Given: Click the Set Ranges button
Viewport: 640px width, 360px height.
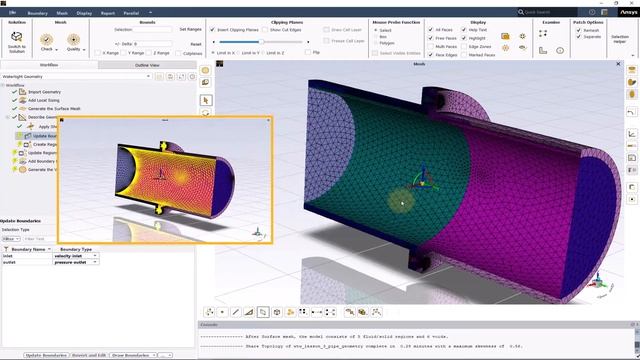Looking at the screenshot, I should pyautogui.click(x=191, y=29).
